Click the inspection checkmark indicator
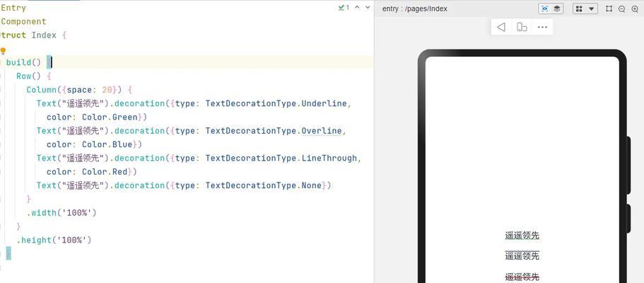The width and height of the screenshot is (644, 283). click(x=344, y=7)
